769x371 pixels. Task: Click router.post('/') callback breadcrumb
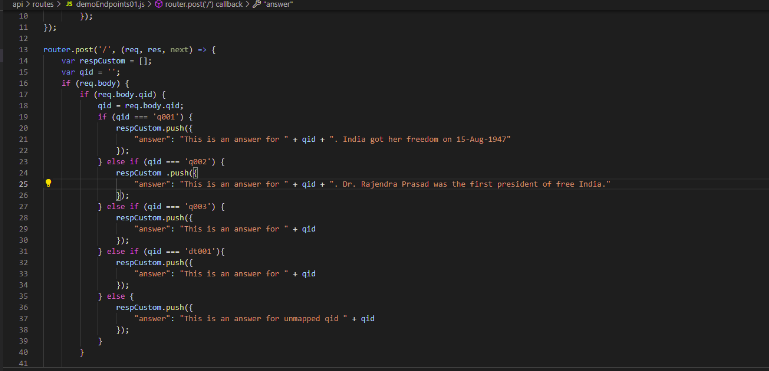204,4
